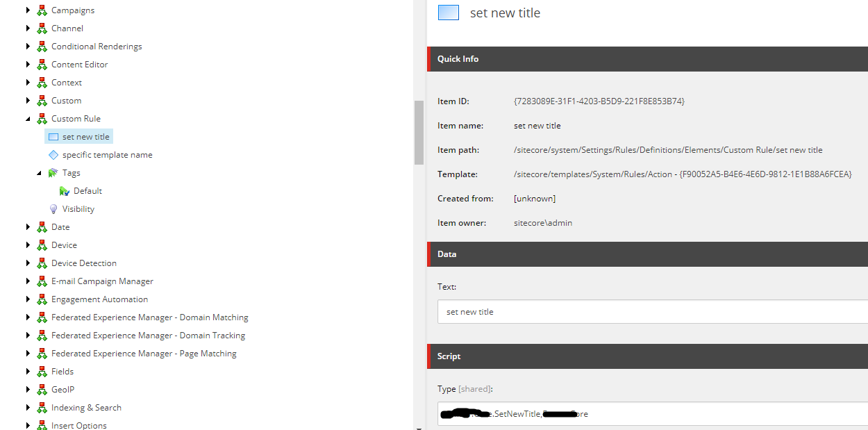The image size is (868, 430).
Task: Collapse the Script section header
Action: click(x=449, y=356)
